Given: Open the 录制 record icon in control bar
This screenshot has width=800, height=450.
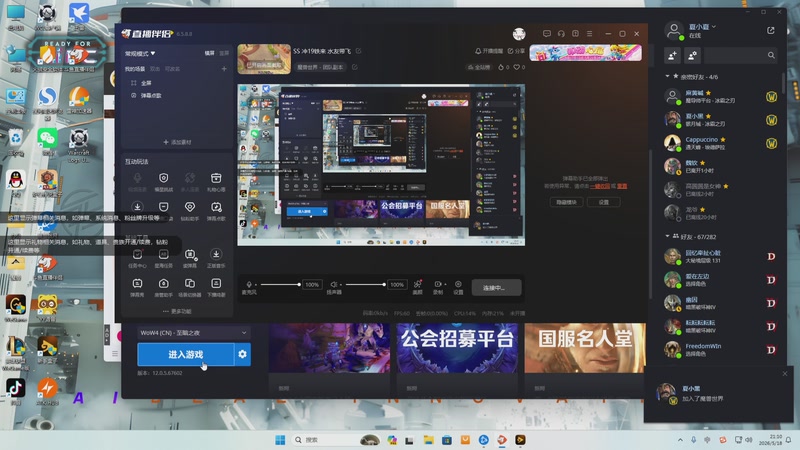Looking at the screenshot, I should pyautogui.click(x=437, y=284).
